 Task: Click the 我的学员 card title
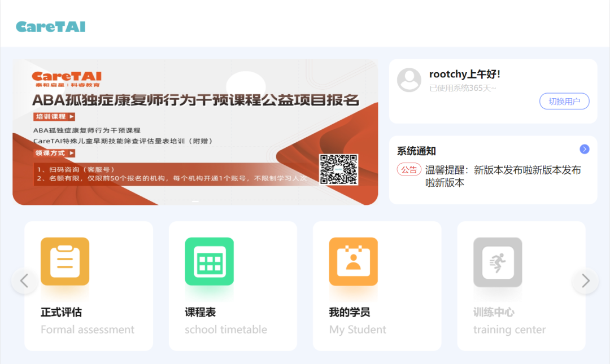click(350, 312)
